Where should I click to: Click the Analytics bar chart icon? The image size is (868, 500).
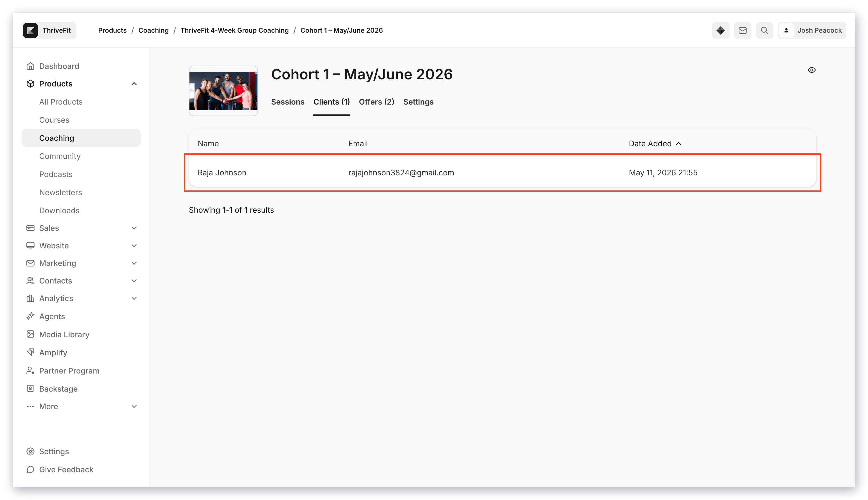(x=30, y=298)
